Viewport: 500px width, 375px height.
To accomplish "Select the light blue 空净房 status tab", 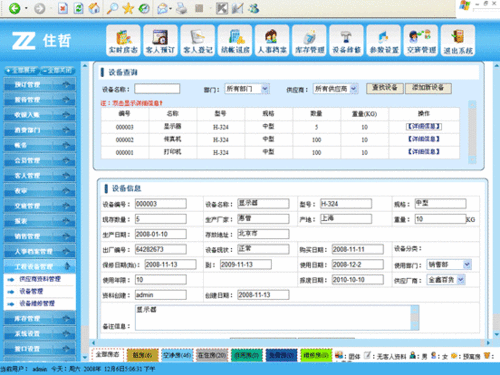I will pyautogui.click(x=177, y=355).
